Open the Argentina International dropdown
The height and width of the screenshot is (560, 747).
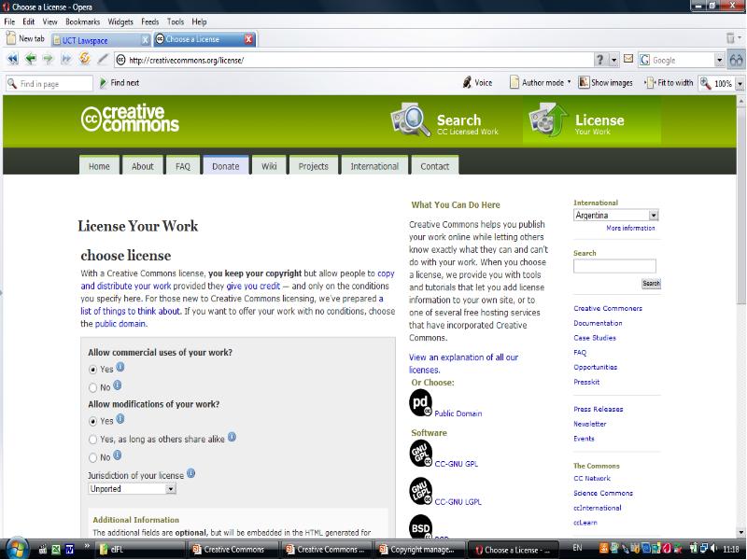point(653,216)
